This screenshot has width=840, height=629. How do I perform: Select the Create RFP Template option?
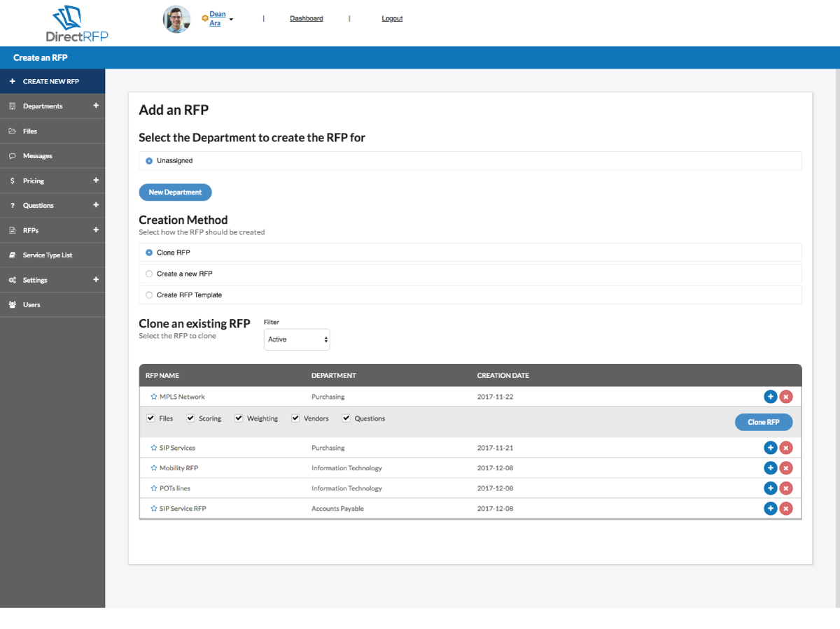[x=149, y=295]
